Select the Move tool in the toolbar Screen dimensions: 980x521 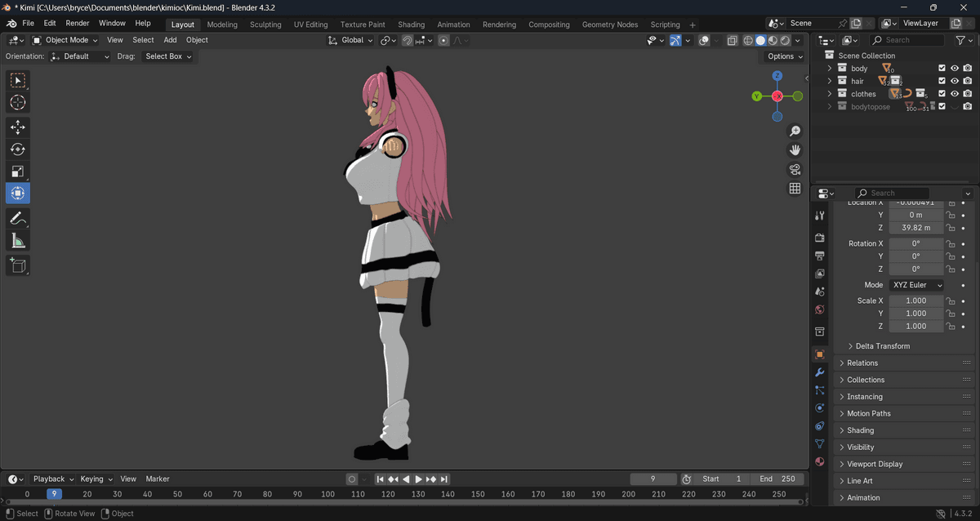click(x=18, y=127)
